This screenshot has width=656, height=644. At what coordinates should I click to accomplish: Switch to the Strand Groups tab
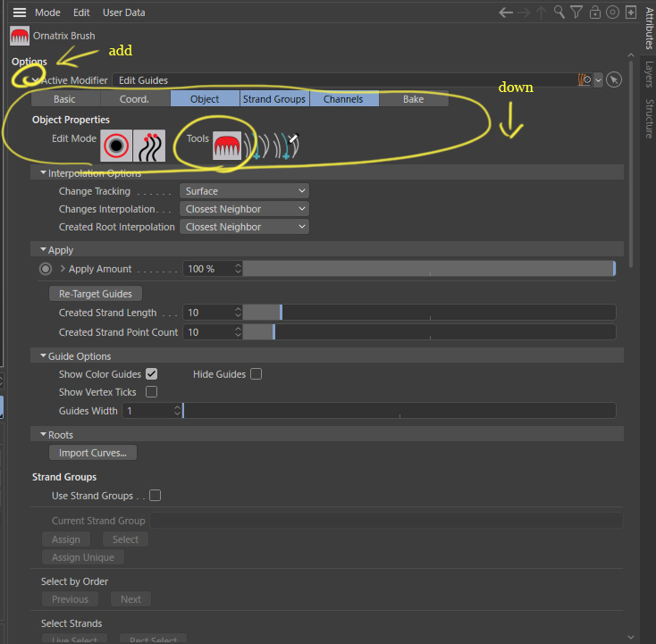tap(274, 99)
